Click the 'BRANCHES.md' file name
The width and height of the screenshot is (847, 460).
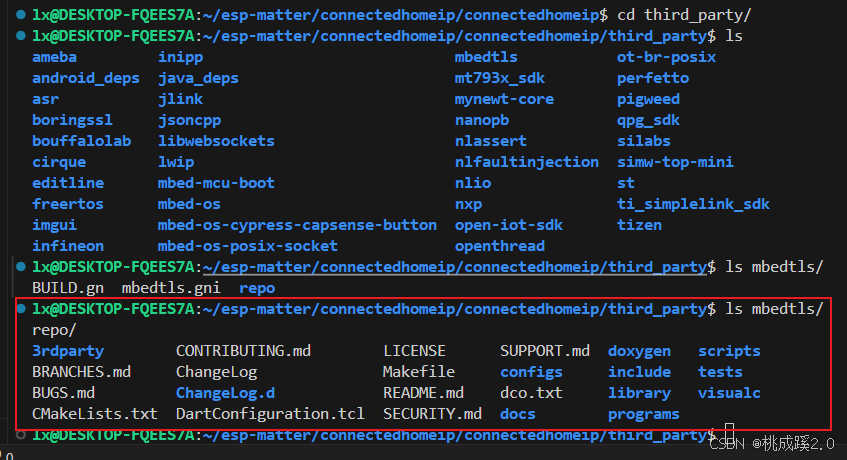pyautogui.click(x=82, y=373)
